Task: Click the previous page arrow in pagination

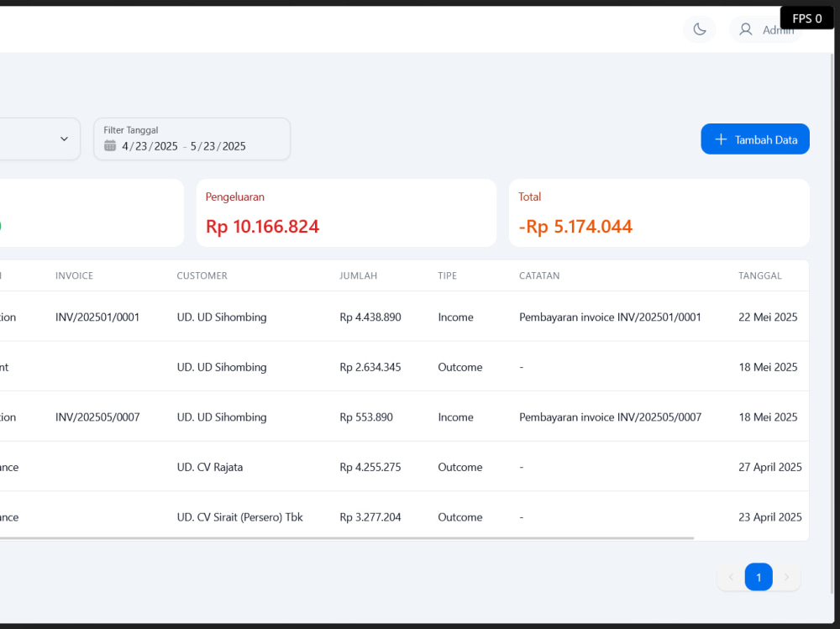Action: tap(731, 577)
